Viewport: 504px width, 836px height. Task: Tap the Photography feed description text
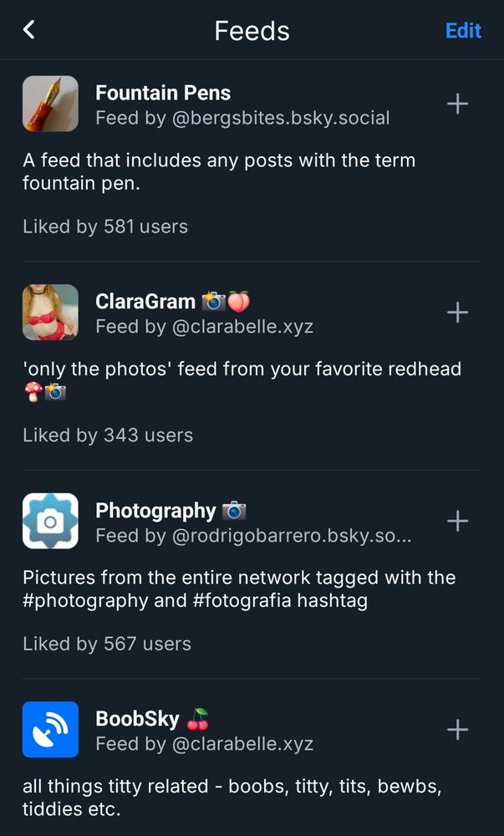point(238,589)
